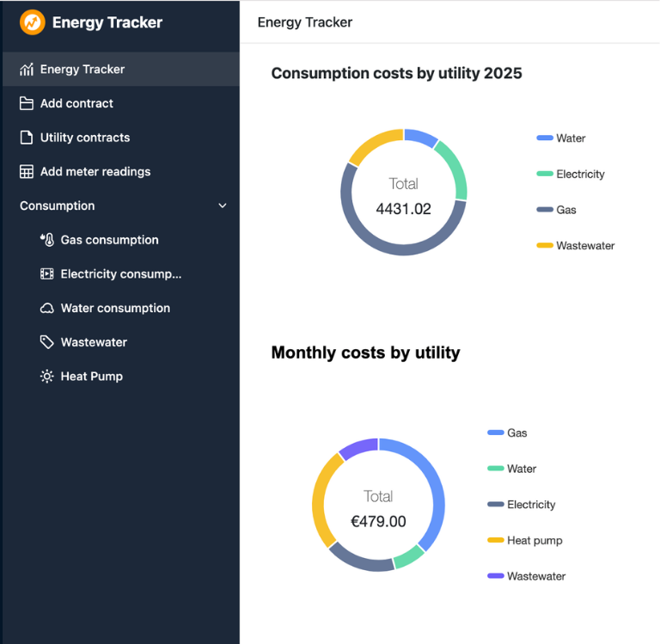
Task: Click the yellow Wastewater legend swatch in 2025 chart
Action: [x=545, y=246]
